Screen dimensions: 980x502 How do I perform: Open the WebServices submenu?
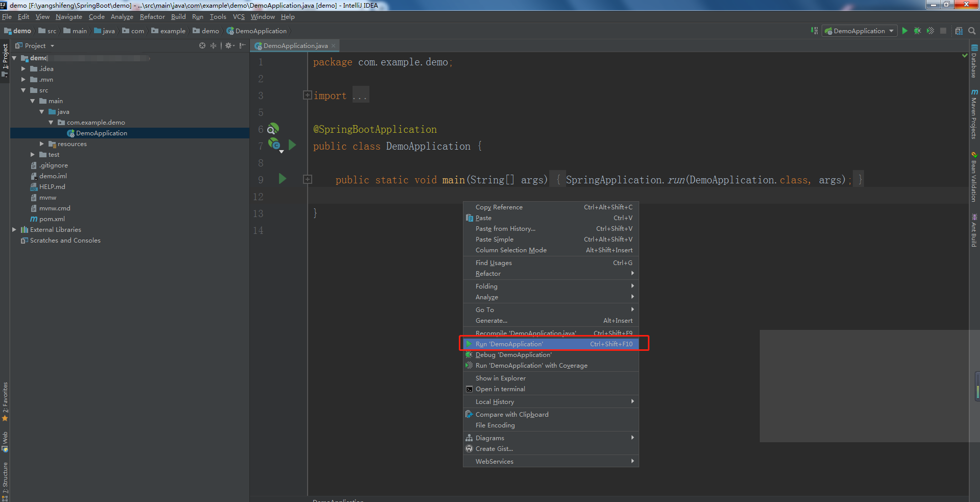click(x=551, y=461)
